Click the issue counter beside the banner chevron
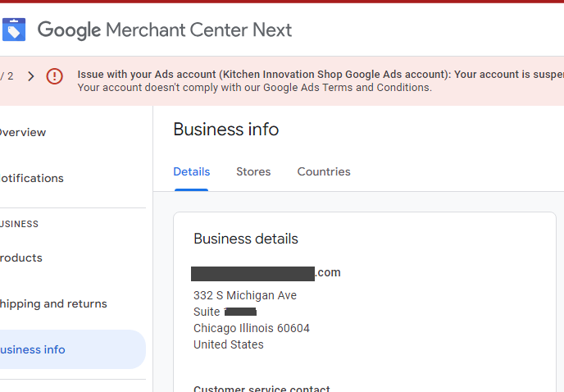Screen dimensions: 564x392 coord(7,76)
